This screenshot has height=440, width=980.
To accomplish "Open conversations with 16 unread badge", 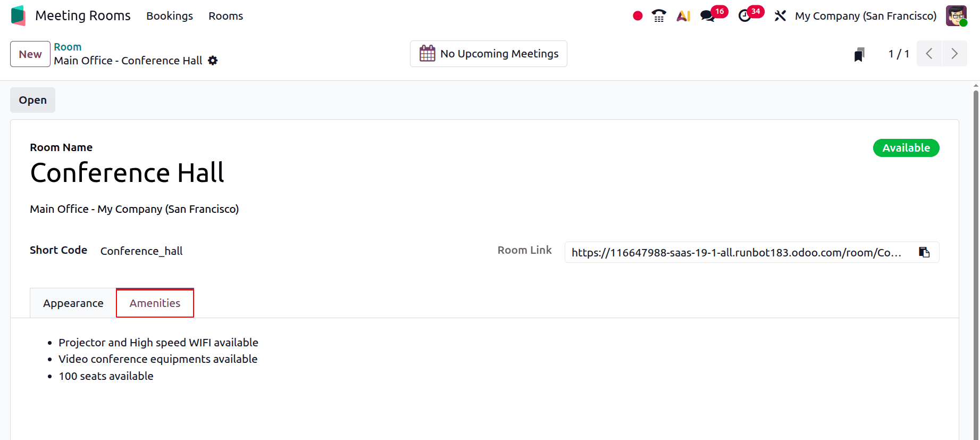I will tap(713, 14).
